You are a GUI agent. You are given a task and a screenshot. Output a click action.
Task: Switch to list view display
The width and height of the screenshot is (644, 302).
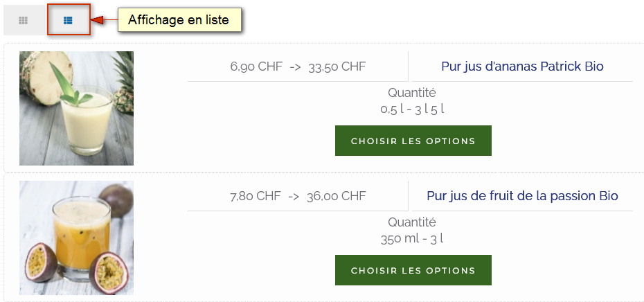[x=68, y=21]
